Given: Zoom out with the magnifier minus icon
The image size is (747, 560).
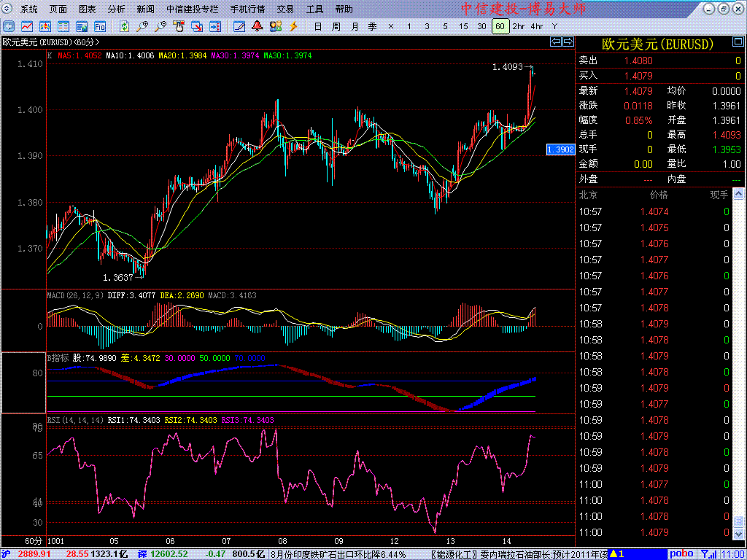Looking at the screenshot, I should coord(160,26).
